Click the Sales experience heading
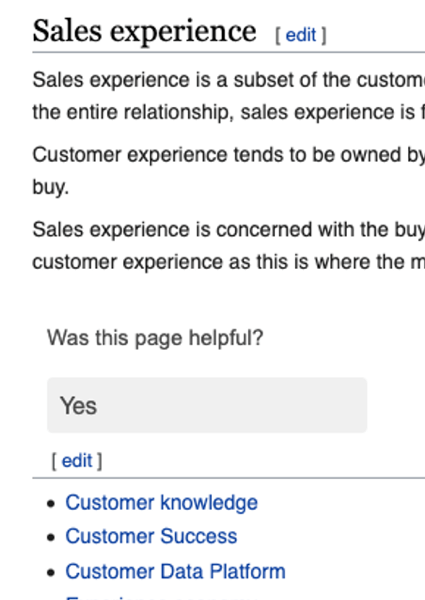Viewport: 425px width, 600px height. [x=144, y=32]
